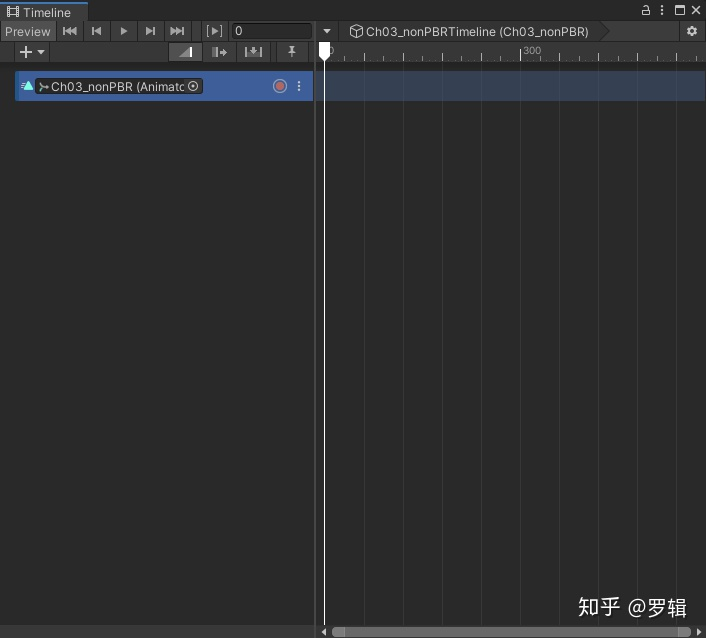706x638 pixels.
Task: Open the timeline selector dropdown arrow
Action: (327, 32)
